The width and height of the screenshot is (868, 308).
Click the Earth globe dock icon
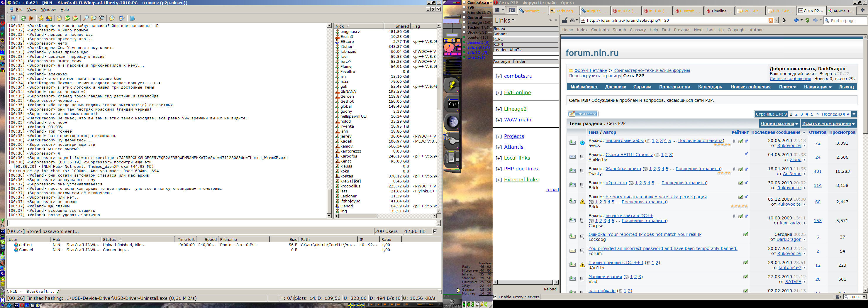pyautogui.click(x=452, y=122)
